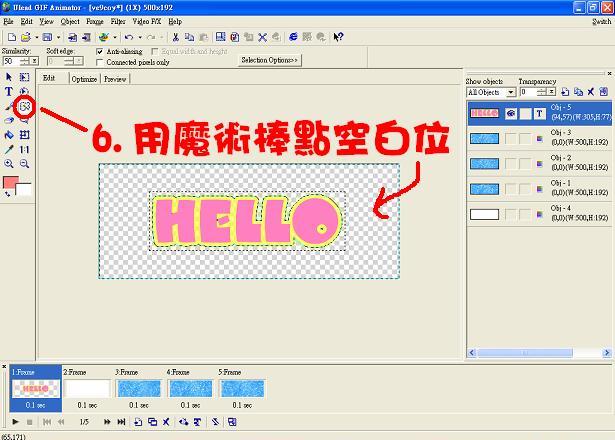This screenshot has width=615, height=440.
Task: Toggle eye visibility for Obj - 5
Action: 510,114
